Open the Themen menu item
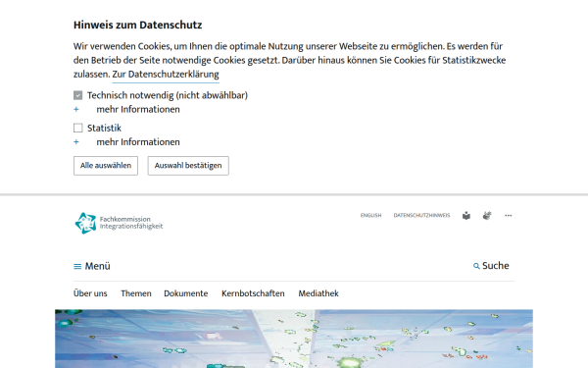The width and height of the screenshot is (588, 368). coord(136,293)
